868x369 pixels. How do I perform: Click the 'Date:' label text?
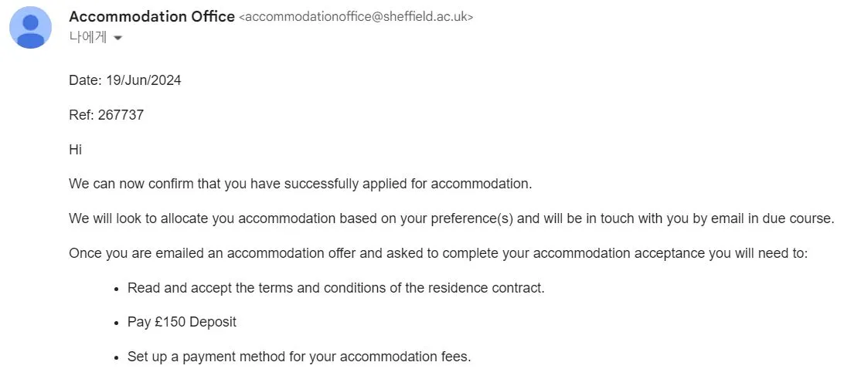click(x=86, y=80)
